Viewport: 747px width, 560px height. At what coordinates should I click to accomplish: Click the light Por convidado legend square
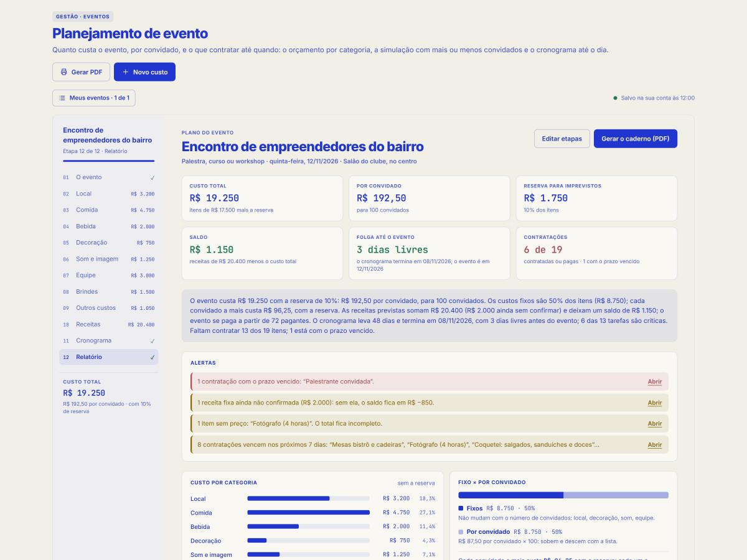click(x=461, y=532)
